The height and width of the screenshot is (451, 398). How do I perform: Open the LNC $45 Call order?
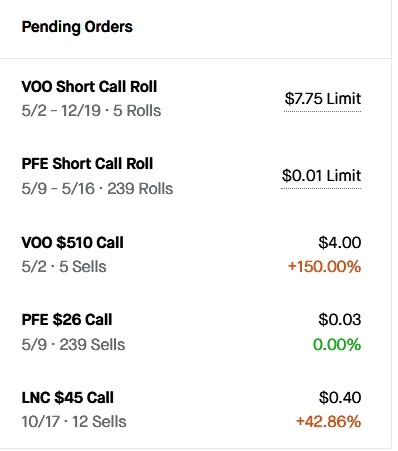coord(196,409)
